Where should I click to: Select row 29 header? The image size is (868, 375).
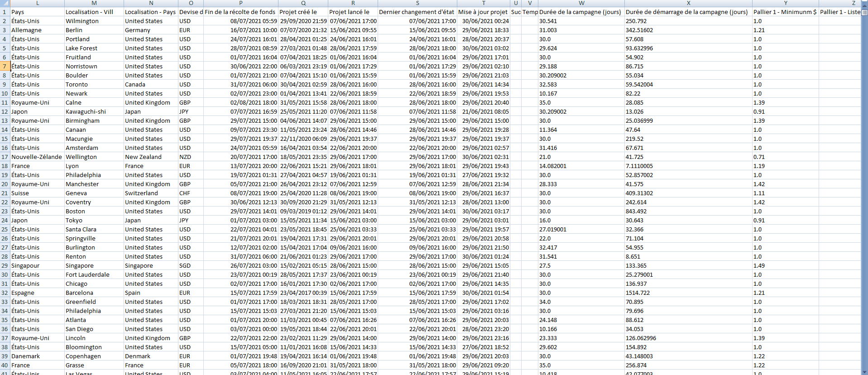(x=5, y=265)
